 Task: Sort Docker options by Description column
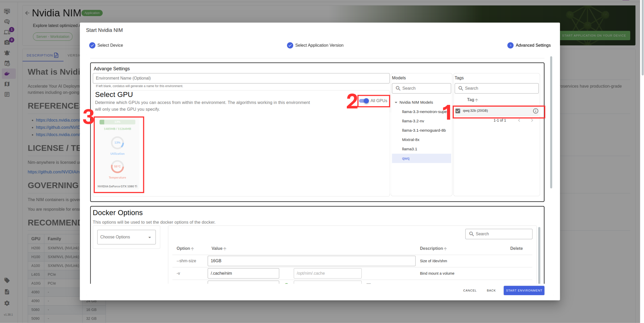pyautogui.click(x=433, y=248)
